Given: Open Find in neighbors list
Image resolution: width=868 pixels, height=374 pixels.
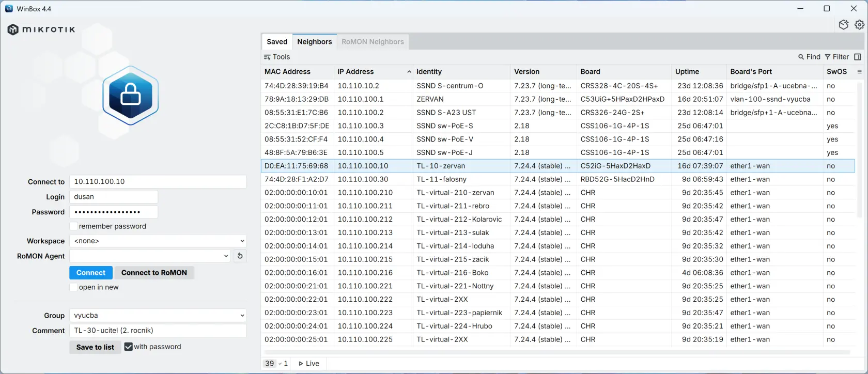Looking at the screenshot, I should pos(809,57).
